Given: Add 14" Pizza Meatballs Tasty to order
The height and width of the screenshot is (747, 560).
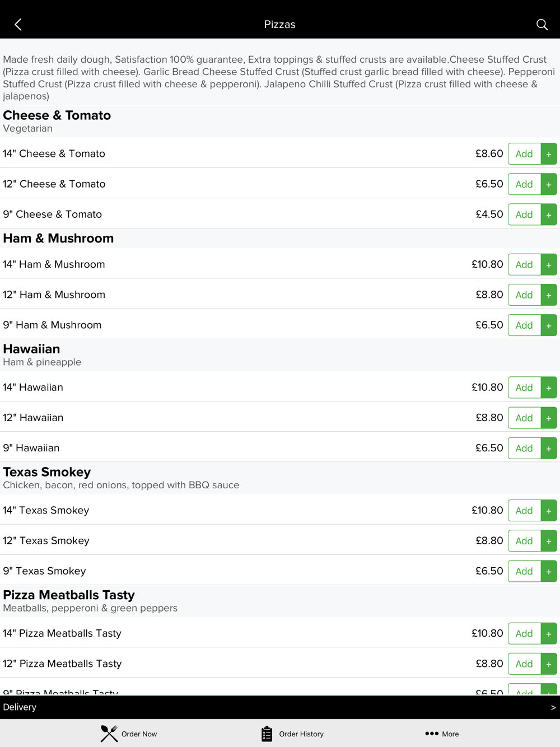Looking at the screenshot, I should coord(524,634).
